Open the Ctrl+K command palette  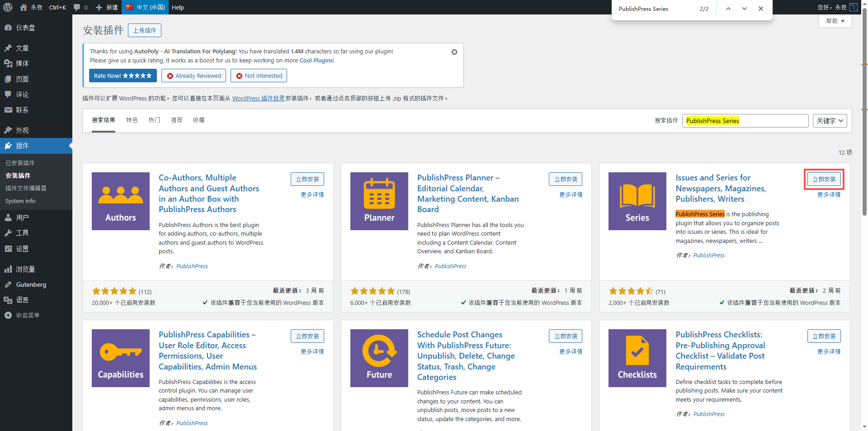pos(57,7)
